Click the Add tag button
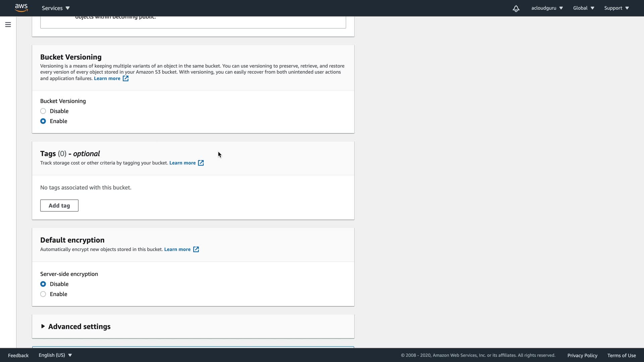This screenshot has width=644, height=362. (59, 205)
